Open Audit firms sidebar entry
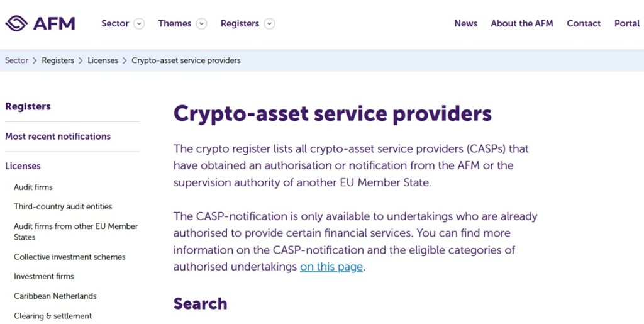The height and width of the screenshot is (324, 644). pyautogui.click(x=33, y=187)
